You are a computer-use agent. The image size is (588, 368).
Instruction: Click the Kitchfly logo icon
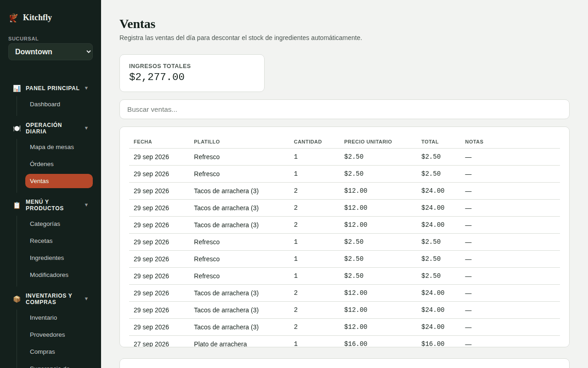point(13,18)
